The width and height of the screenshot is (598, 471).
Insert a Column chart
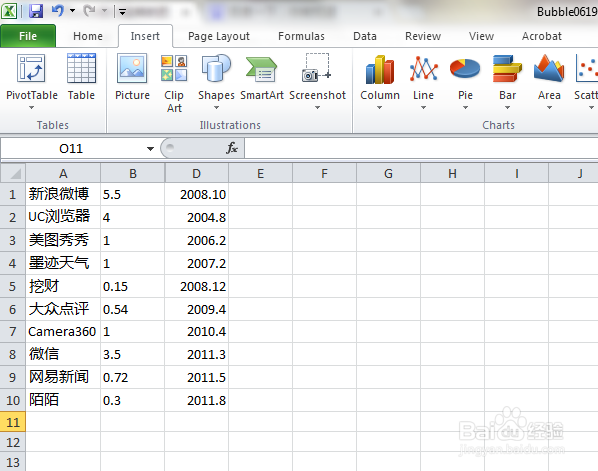(x=379, y=82)
